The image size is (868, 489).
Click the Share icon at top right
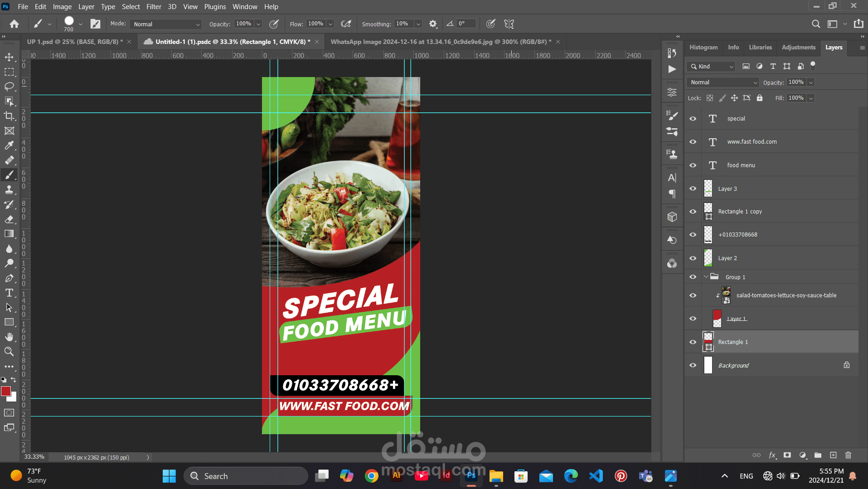858,24
